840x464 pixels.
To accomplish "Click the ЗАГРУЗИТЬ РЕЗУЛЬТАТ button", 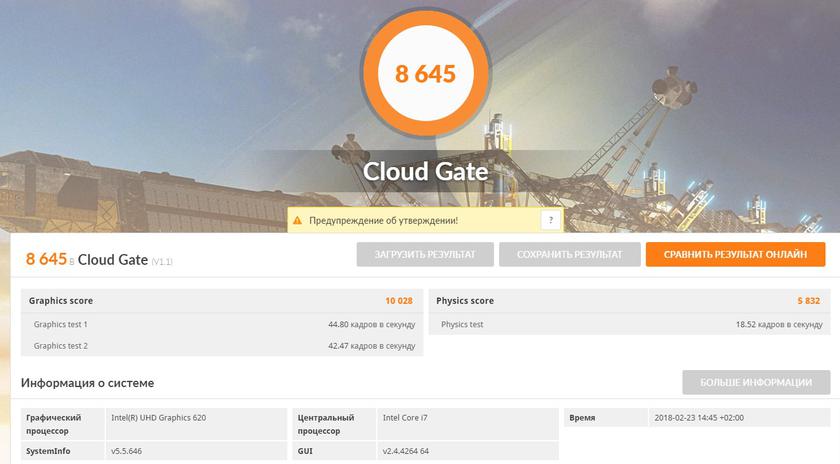I will coord(425,255).
